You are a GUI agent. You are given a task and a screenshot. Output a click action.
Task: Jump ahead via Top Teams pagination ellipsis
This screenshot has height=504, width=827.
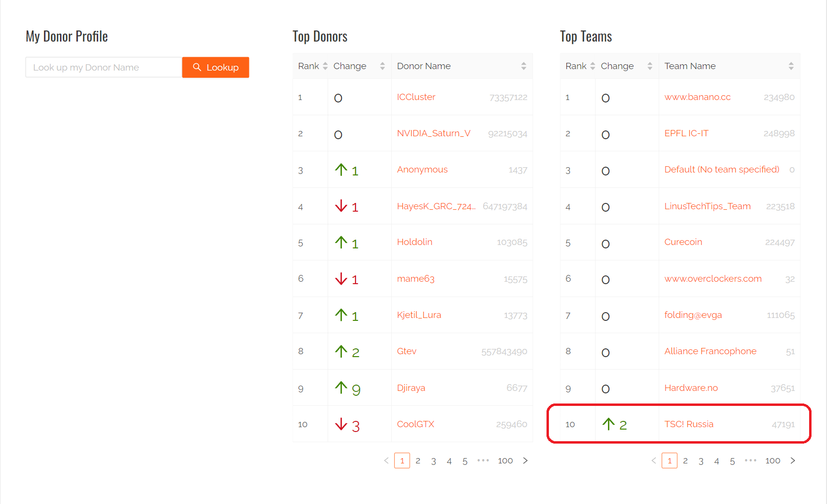[751, 461]
